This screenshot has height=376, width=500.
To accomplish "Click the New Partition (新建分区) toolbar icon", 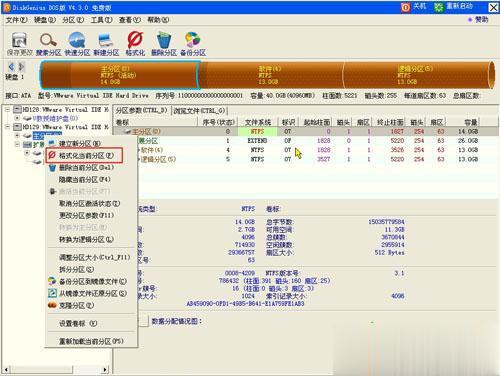I will tap(106, 40).
